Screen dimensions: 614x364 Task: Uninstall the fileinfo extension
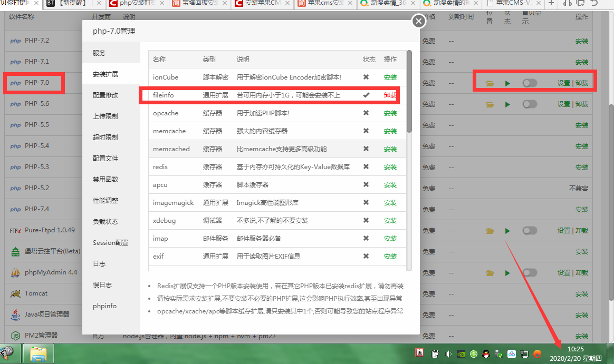tap(390, 95)
